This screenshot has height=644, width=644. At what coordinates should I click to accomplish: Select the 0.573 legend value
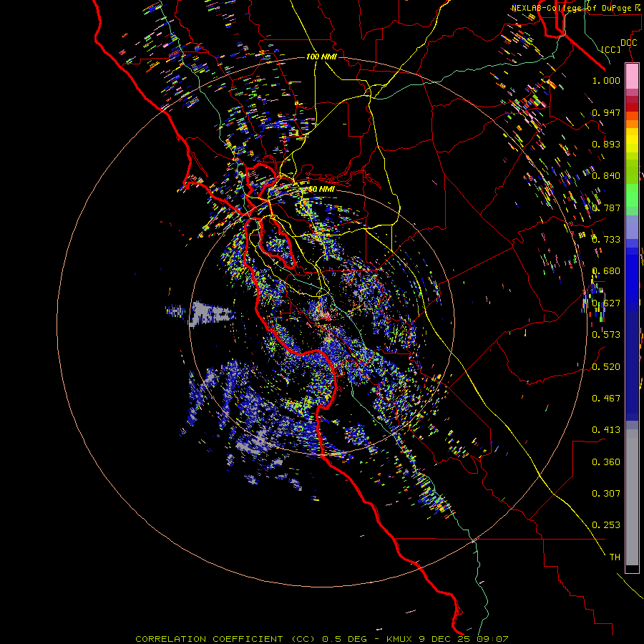click(x=606, y=335)
